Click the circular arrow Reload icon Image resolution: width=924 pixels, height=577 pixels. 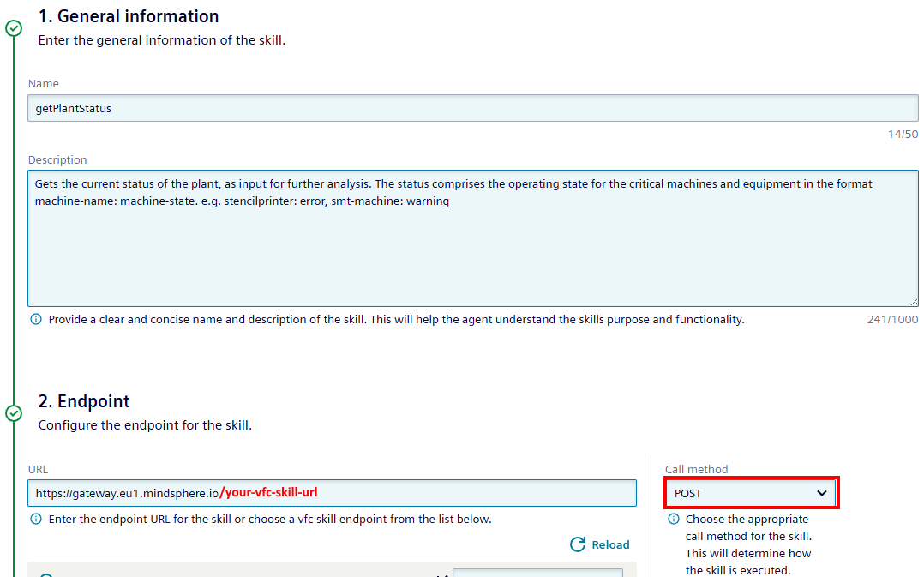coord(579,544)
